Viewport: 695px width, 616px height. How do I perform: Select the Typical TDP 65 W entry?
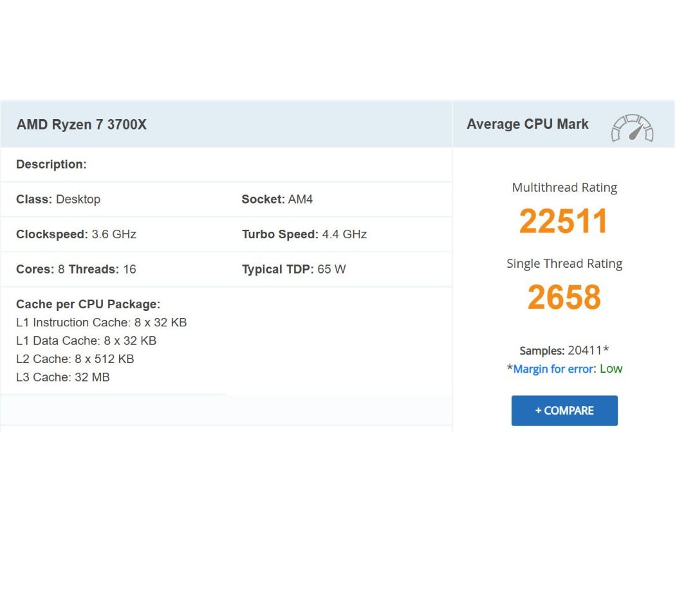coord(293,270)
